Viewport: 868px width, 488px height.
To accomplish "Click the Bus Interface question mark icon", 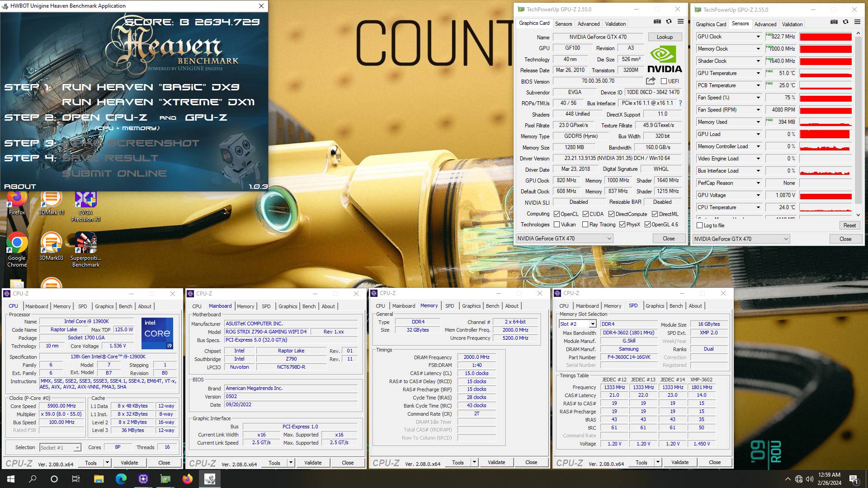I will coord(680,103).
